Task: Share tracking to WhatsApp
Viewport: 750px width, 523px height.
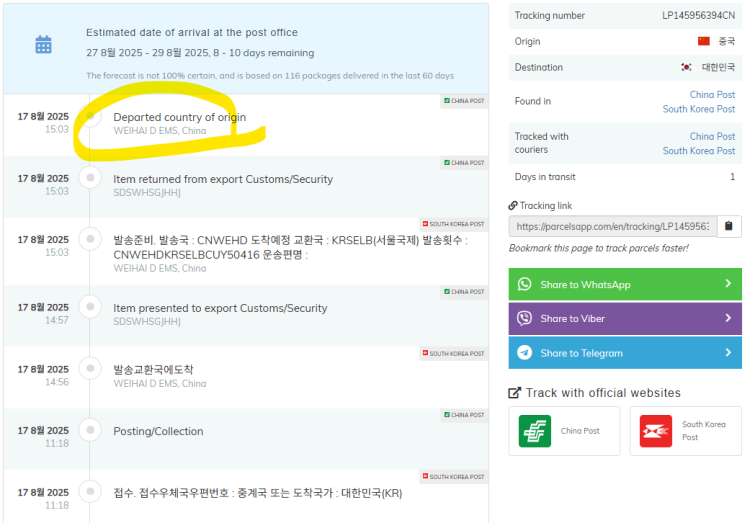Action: (625, 284)
